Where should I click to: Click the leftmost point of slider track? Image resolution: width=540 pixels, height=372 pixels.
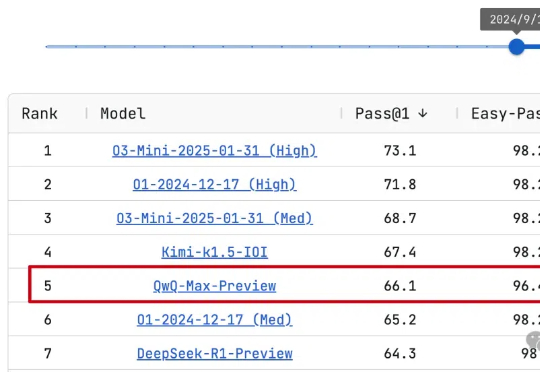47,46
